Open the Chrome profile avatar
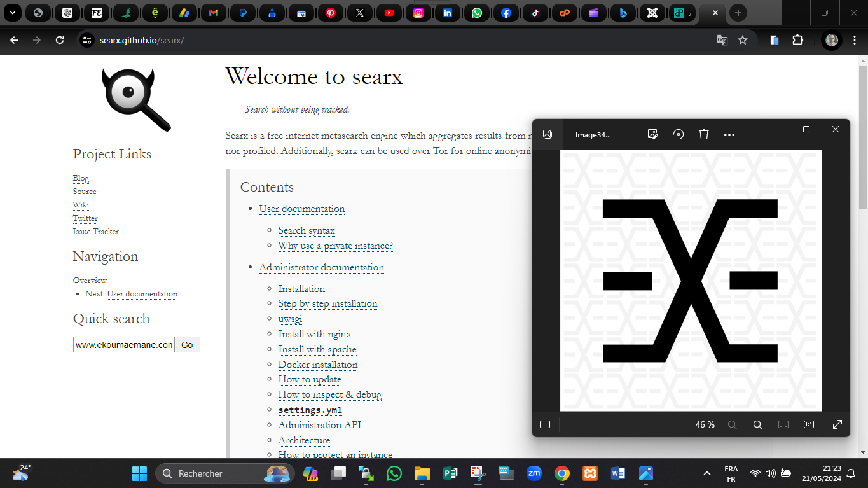 tap(832, 40)
